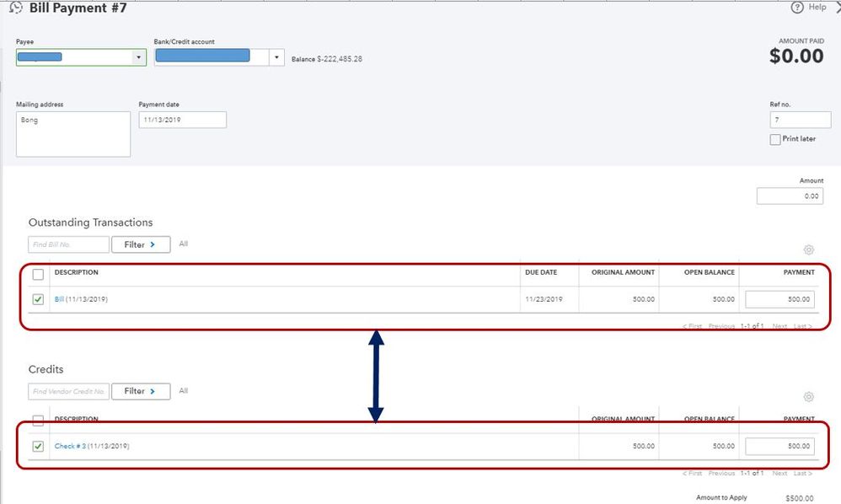Open Filter in Outstanding Transactions
The image size is (841, 504).
coord(141,244)
